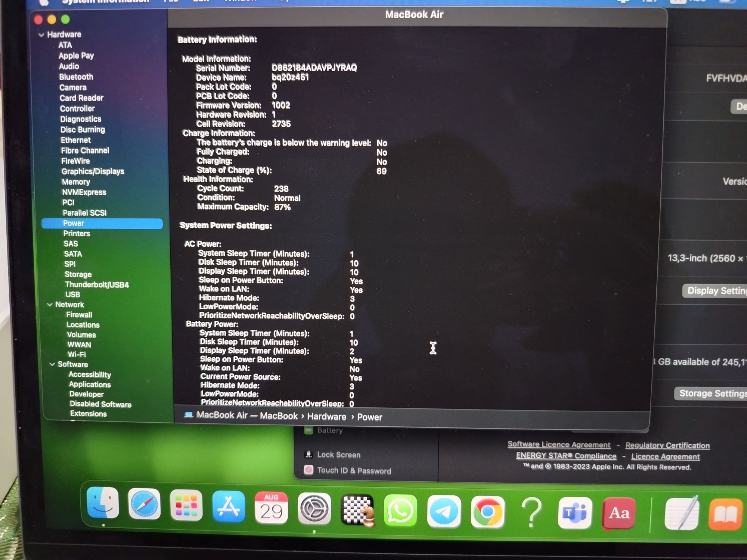
Task: Collapse the Network section
Action: tap(50, 305)
